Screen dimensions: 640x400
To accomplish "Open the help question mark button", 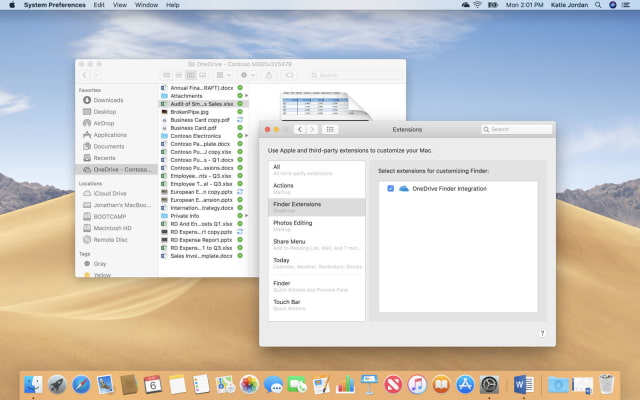I will pyautogui.click(x=542, y=333).
